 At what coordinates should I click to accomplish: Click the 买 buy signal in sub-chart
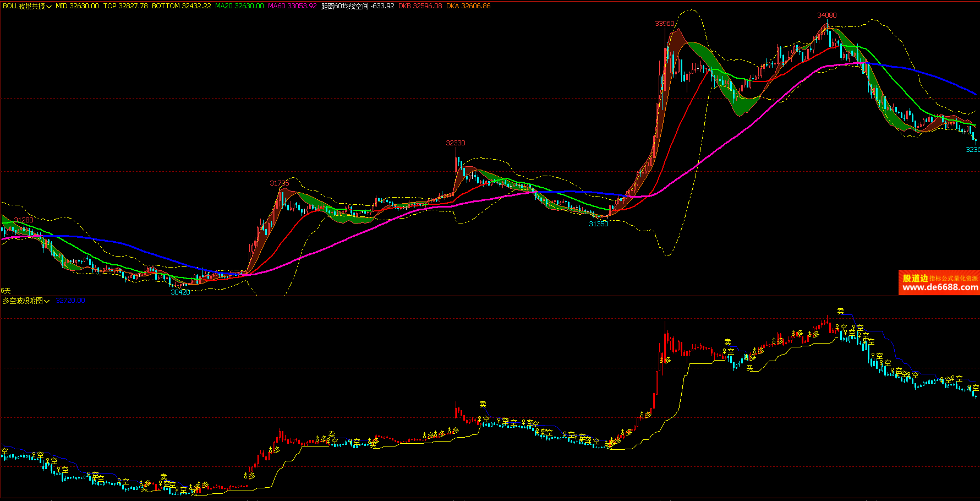[x=749, y=368]
